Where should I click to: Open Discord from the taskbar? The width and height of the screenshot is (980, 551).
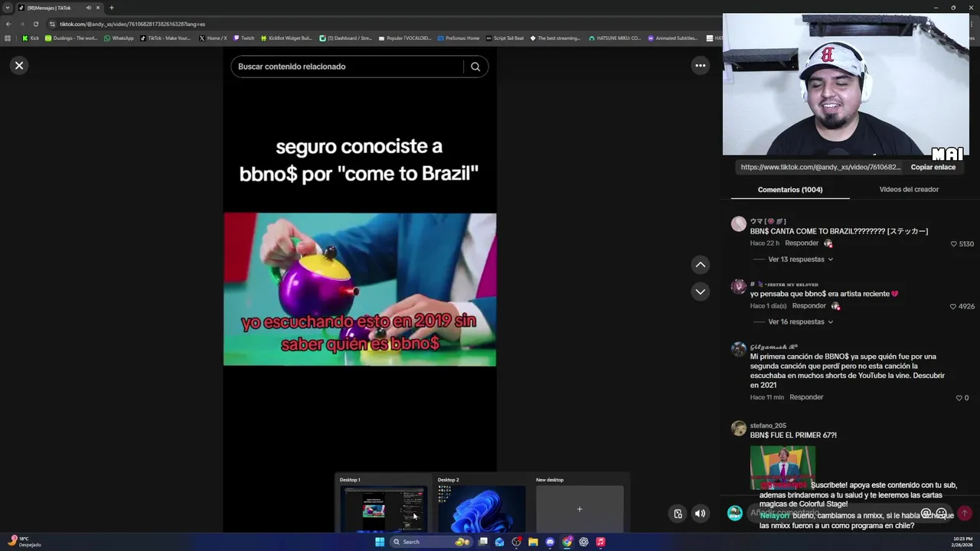[550, 542]
